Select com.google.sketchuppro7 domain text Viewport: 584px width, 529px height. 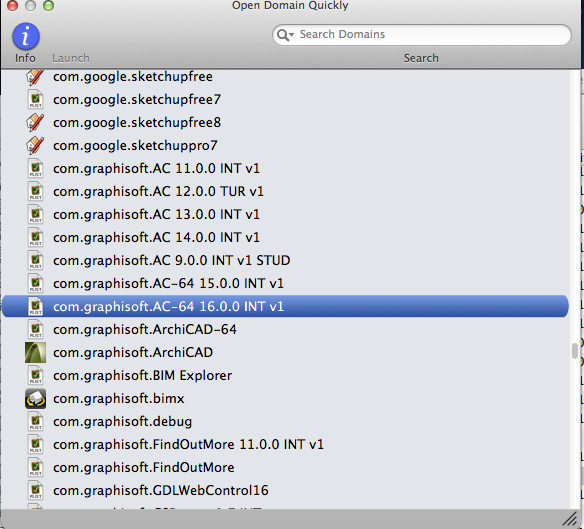[135, 146]
